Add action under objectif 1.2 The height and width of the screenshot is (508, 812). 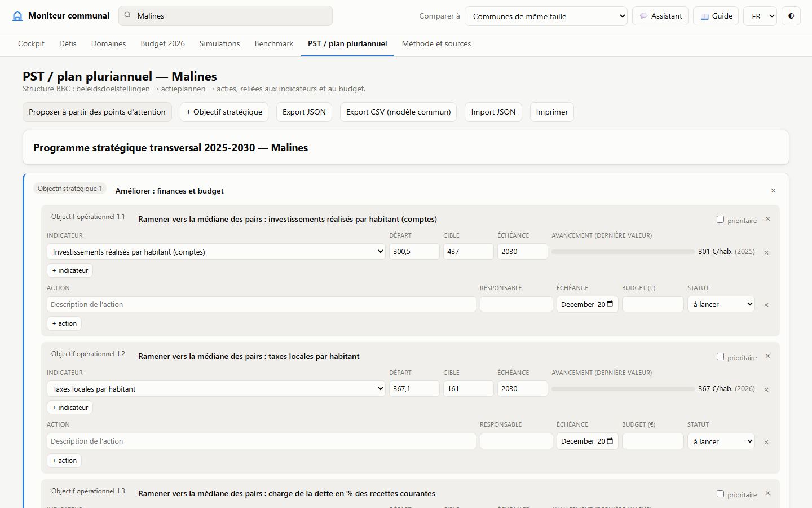click(64, 461)
